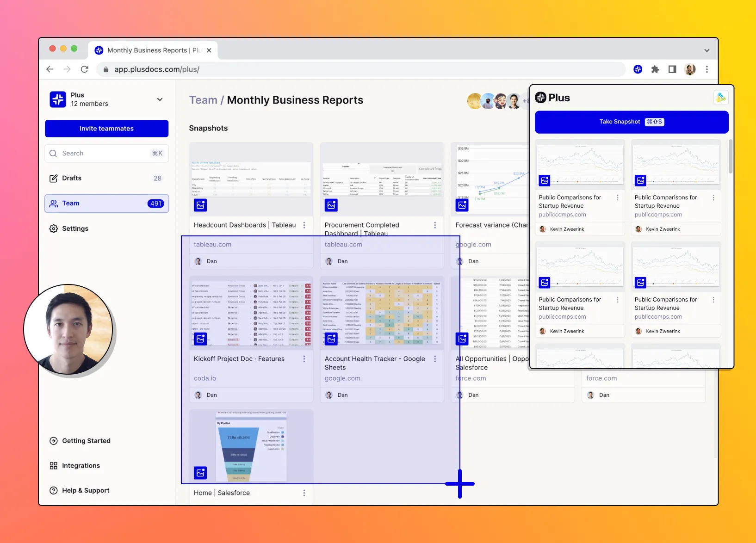Viewport: 756px width, 543px height.
Task: Open the Home Salesforce funnel thumbnail
Action: 251,446
